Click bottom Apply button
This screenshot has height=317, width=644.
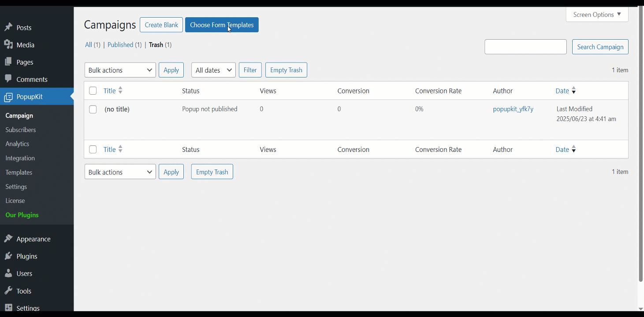pyautogui.click(x=171, y=172)
